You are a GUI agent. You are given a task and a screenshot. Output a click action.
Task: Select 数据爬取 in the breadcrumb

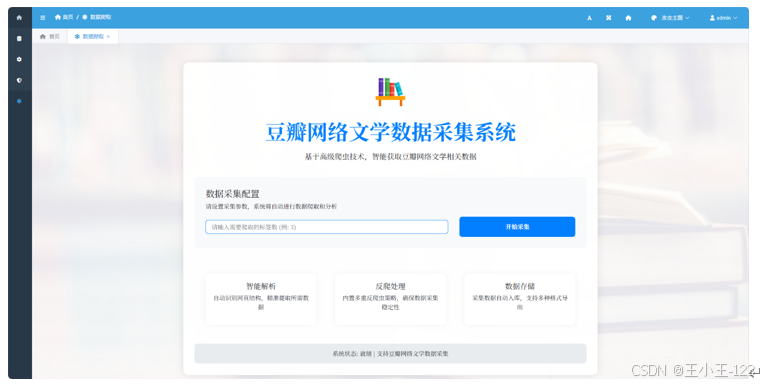(x=97, y=17)
